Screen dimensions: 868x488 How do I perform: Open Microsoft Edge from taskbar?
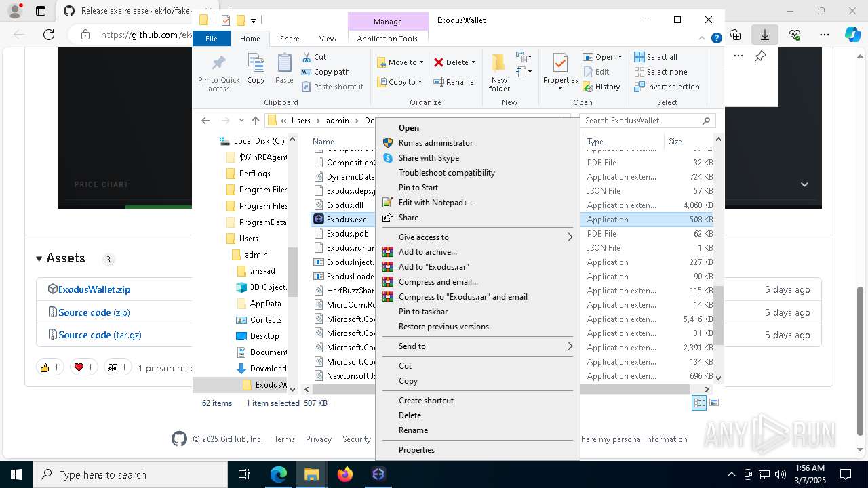tap(279, 474)
